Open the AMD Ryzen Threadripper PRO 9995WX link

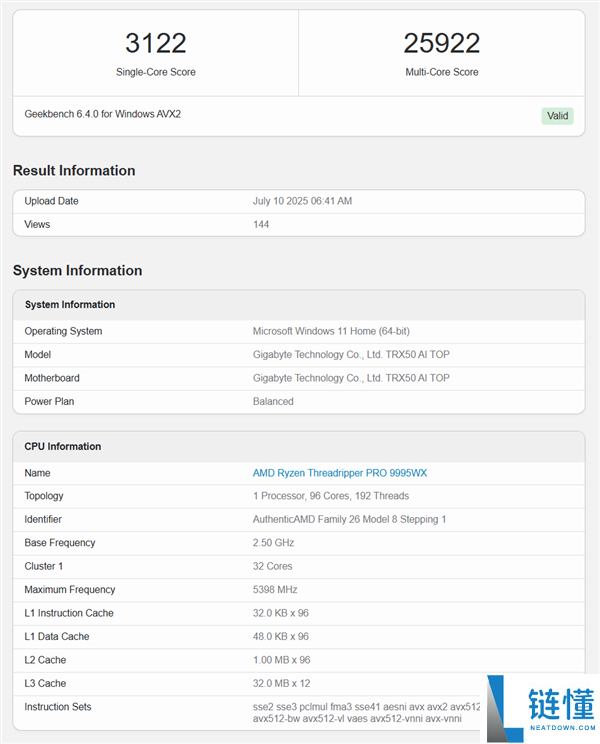pyautogui.click(x=340, y=473)
